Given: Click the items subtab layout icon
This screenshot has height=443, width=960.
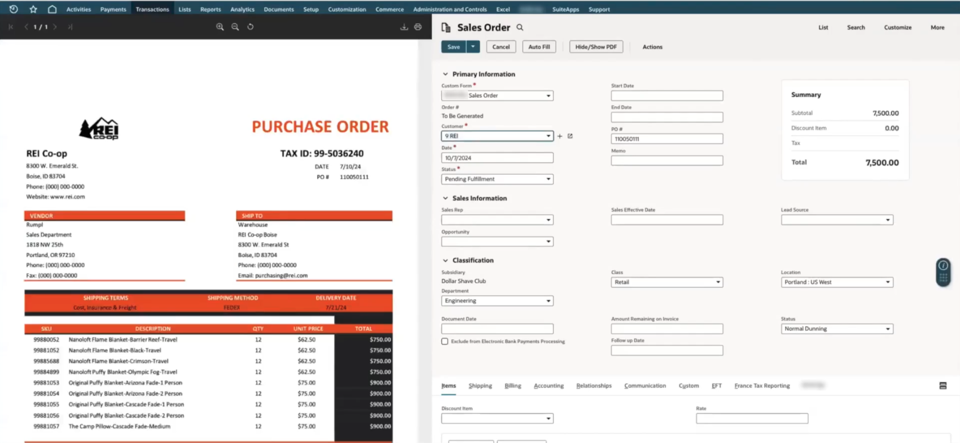Looking at the screenshot, I should 943,385.
